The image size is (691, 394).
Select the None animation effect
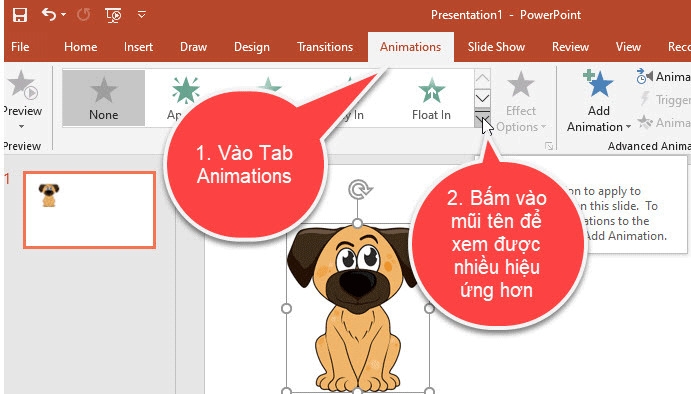click(x=104, y=98)
